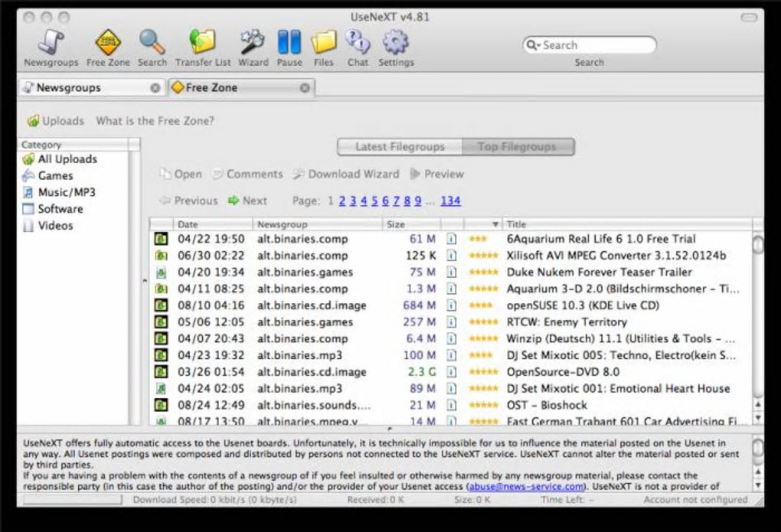Image resolution: width=781 pixels, height=532 pixels.
Task: Click disclaimer text scrollbar down arrow
Action: pos(757,485)
